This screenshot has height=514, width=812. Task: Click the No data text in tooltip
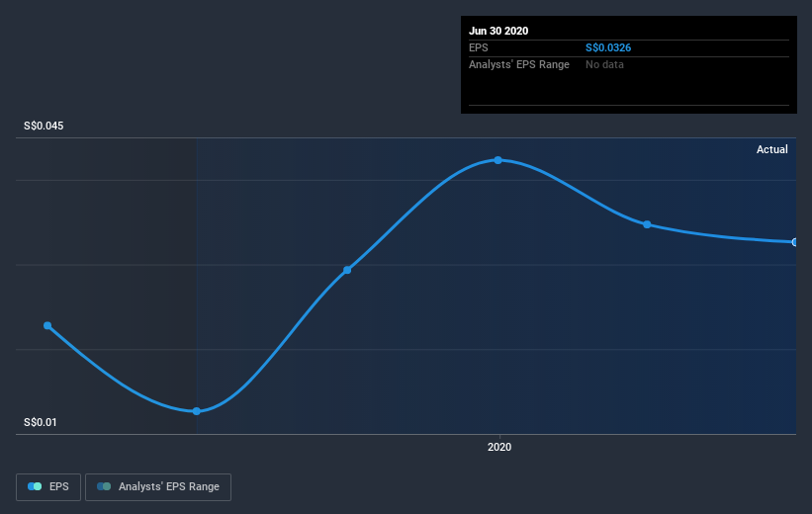coord(604,64)
